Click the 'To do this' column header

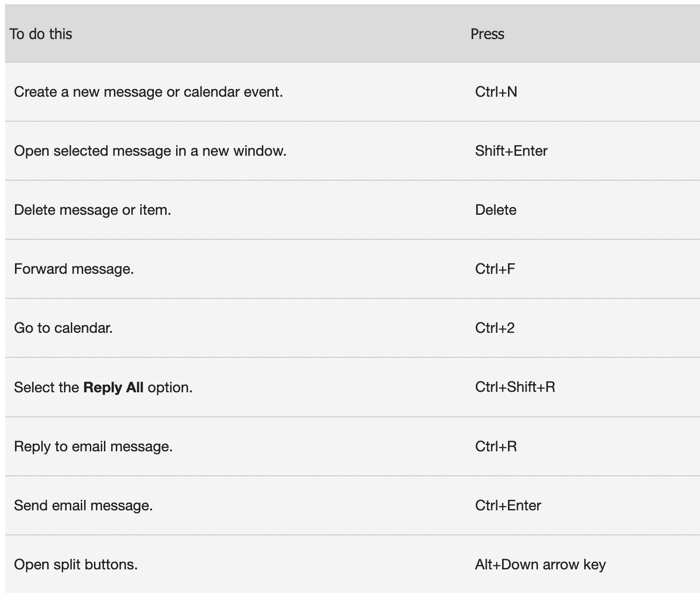coord(41,34)
